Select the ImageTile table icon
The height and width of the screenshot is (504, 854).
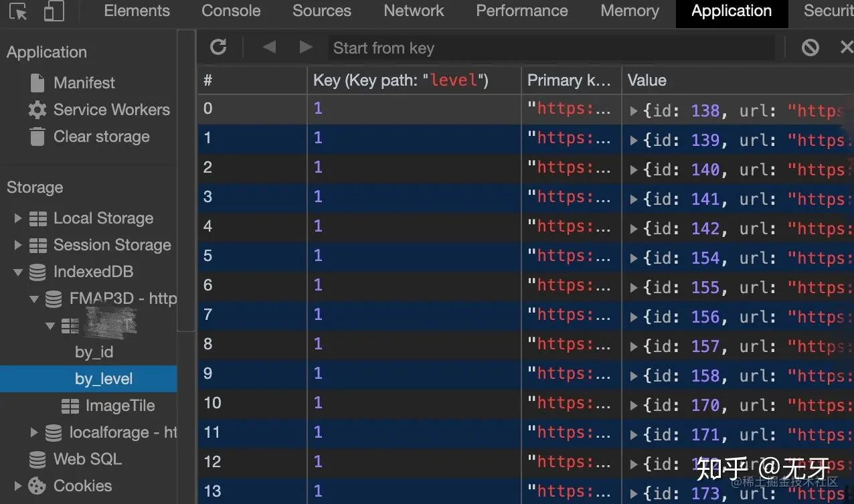pyautogui.click(x=70, y=406)
